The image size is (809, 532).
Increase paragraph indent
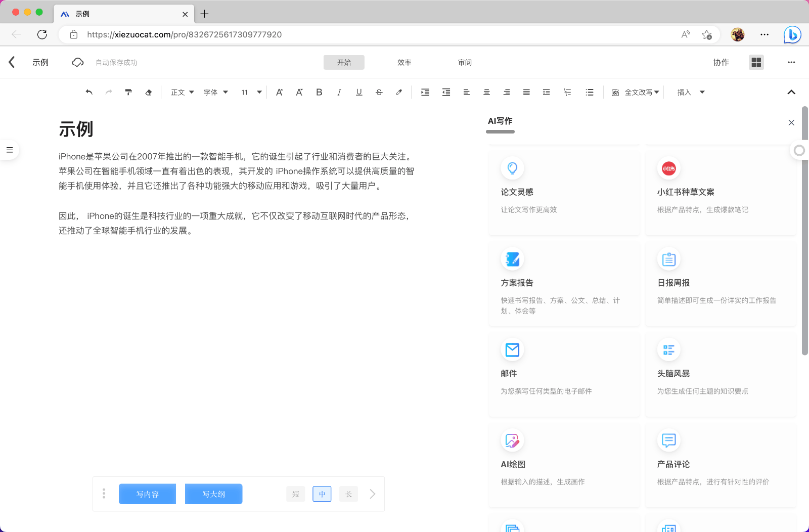425,92
